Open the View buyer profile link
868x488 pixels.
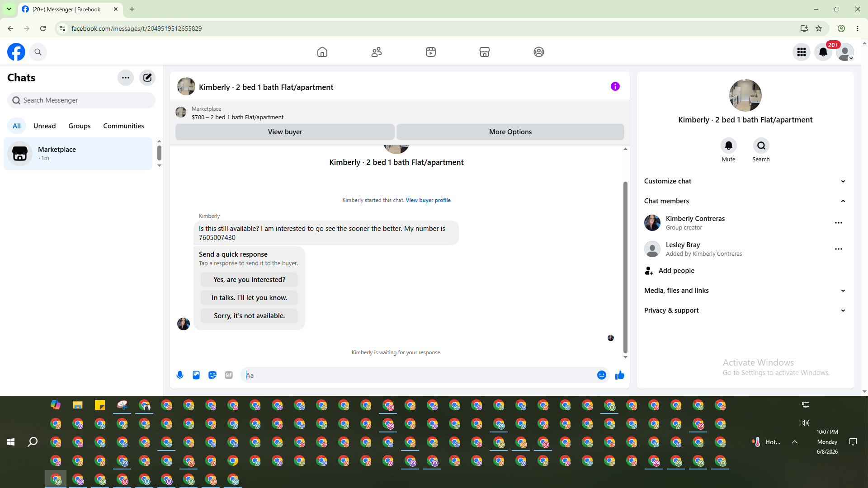pyautogui.click(x=428, y=200)
